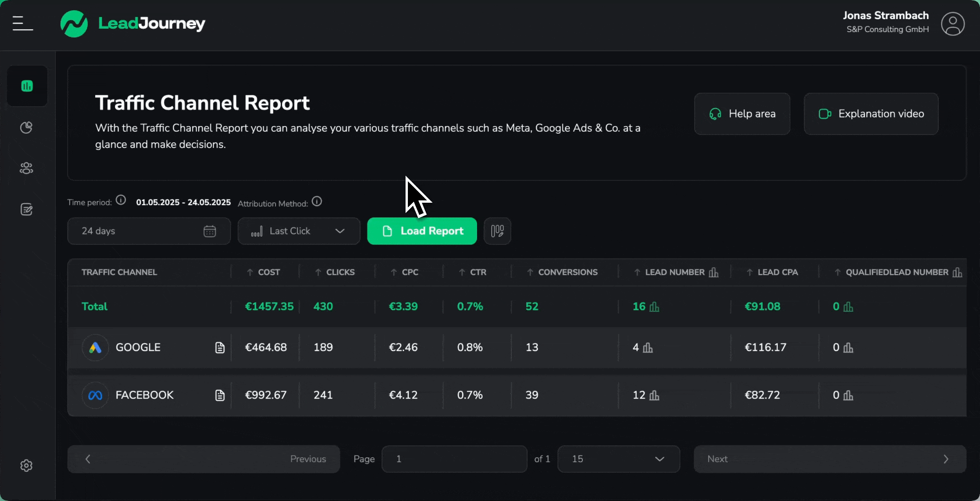Click chart icon in Lead Number header
The height and width of the screenshot is (501, 980).
coord(714,272)
